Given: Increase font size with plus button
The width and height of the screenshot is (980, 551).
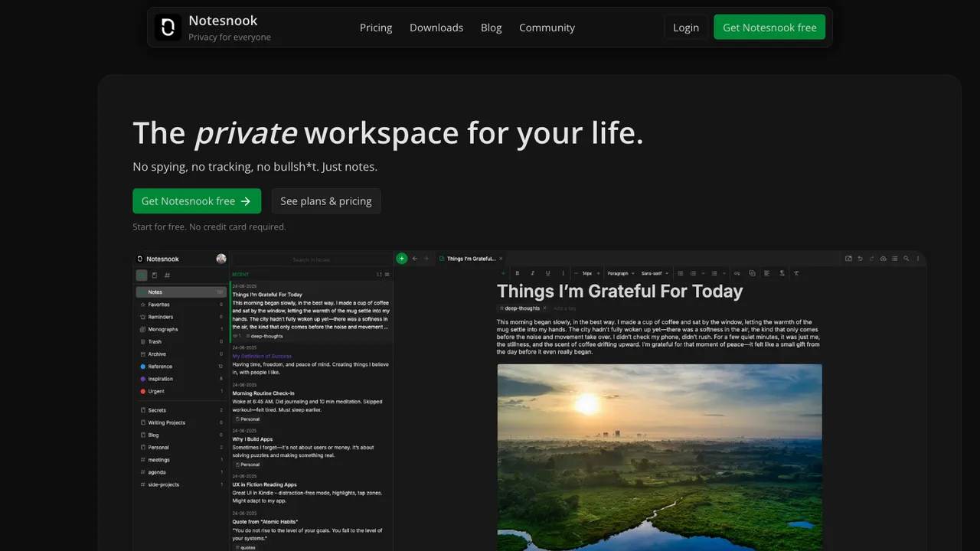Looking at the screenshot, I should point(599,273).
